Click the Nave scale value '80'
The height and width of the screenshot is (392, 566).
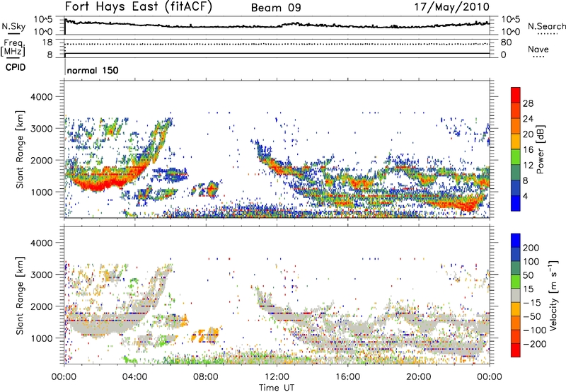(x=506, y=42)
